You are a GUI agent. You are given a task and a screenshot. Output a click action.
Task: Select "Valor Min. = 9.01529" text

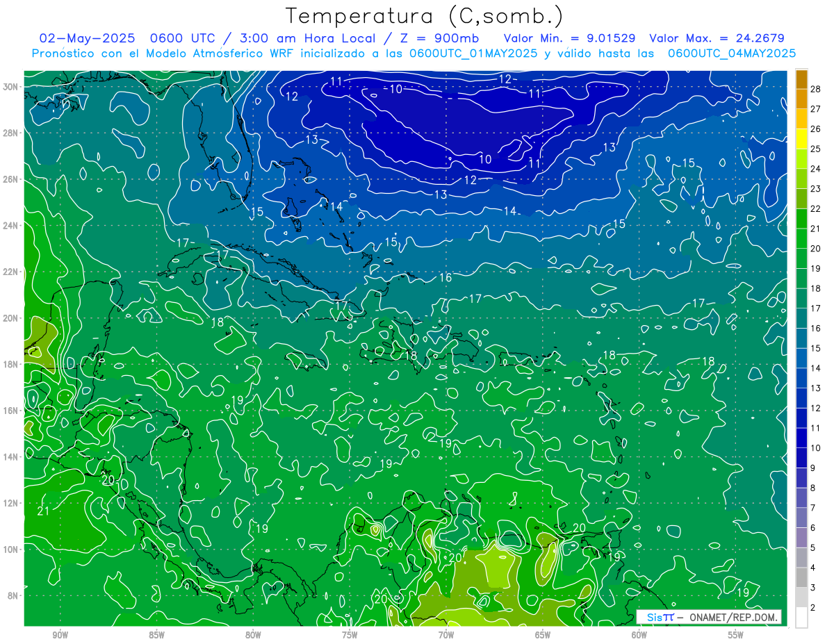tap(569, 38)
